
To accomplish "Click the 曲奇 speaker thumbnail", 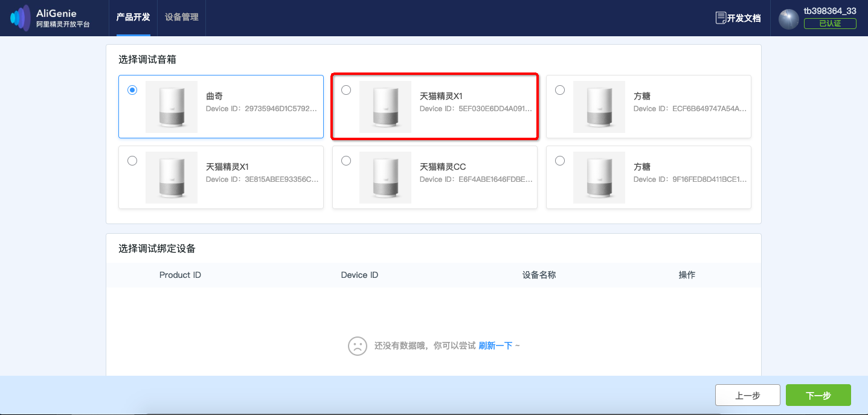I will point(172,107).
